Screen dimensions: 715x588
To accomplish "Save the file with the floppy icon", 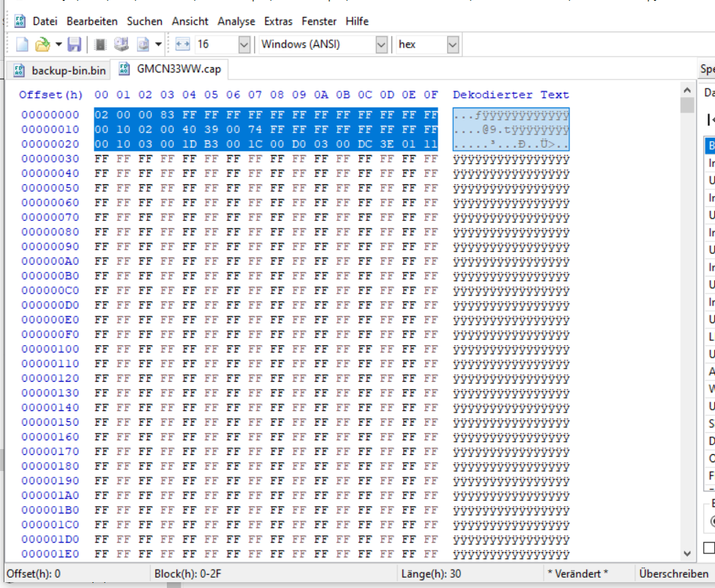I will pyautogui.click(x=75, y=44).
